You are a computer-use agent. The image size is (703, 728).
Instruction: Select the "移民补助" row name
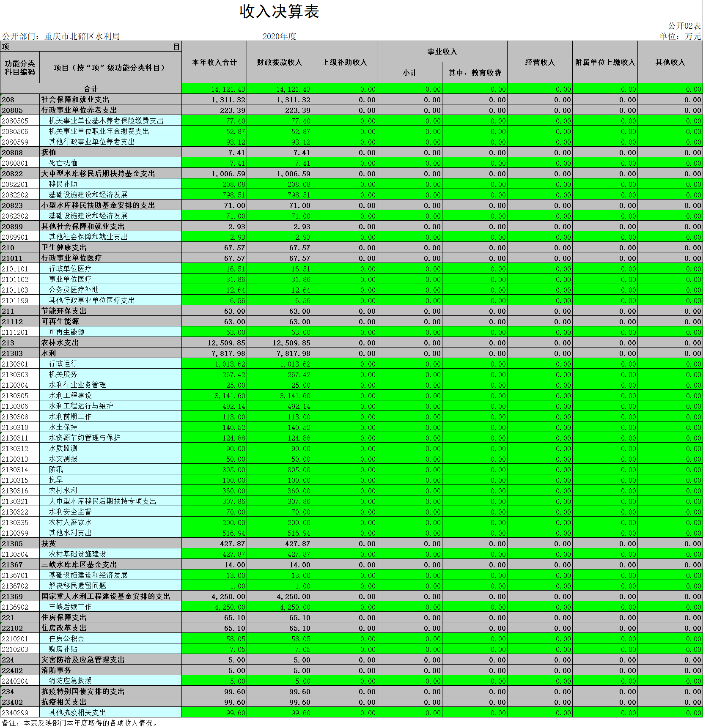coord(63,184)
